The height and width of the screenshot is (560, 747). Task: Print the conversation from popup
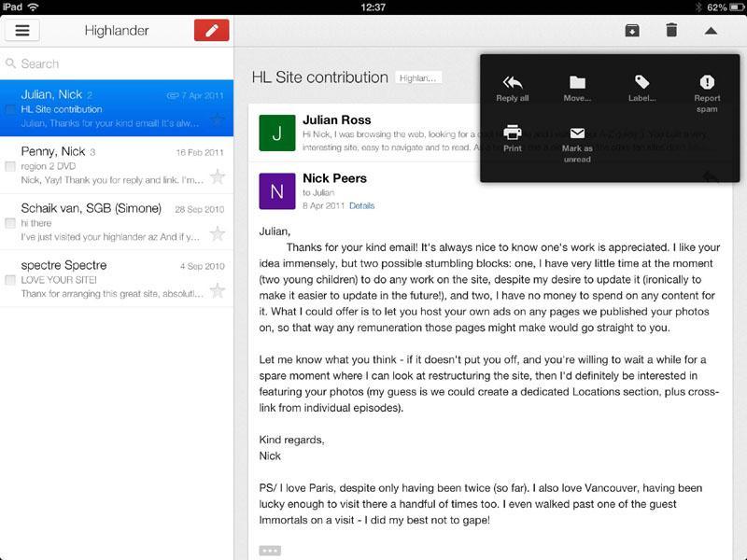coord(513,139)
